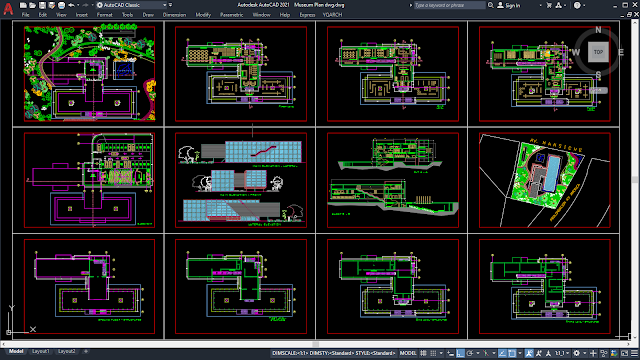The image size is (640, 360).
Task: Open the Autodesk App Store cart icon
Action: 549,5
